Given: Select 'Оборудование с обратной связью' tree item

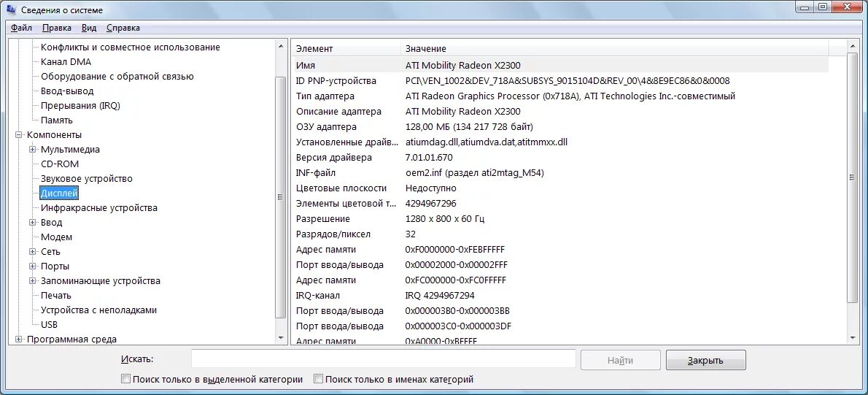Looking at the screenshot, I should [117, 77].
